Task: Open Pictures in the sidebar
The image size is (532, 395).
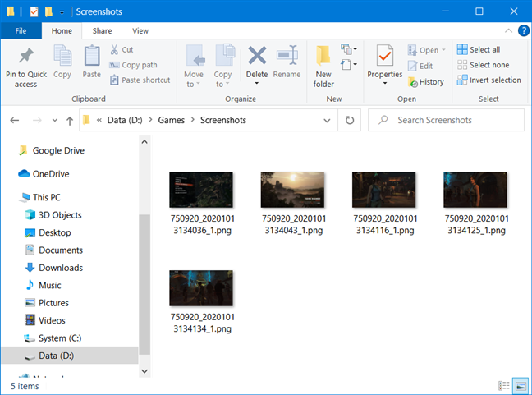Action: [47, 303]
